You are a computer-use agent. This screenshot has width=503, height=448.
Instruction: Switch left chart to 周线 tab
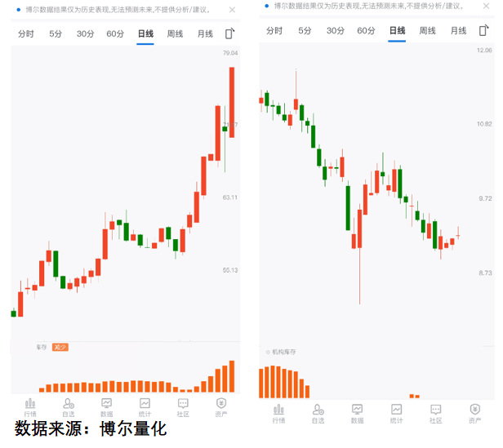point(175,34)
